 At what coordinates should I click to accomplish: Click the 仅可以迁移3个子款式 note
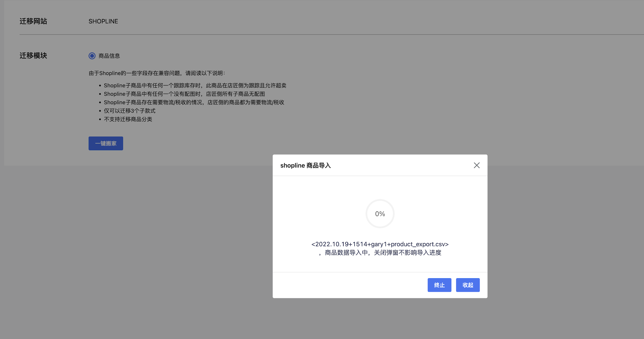[130, 111]
